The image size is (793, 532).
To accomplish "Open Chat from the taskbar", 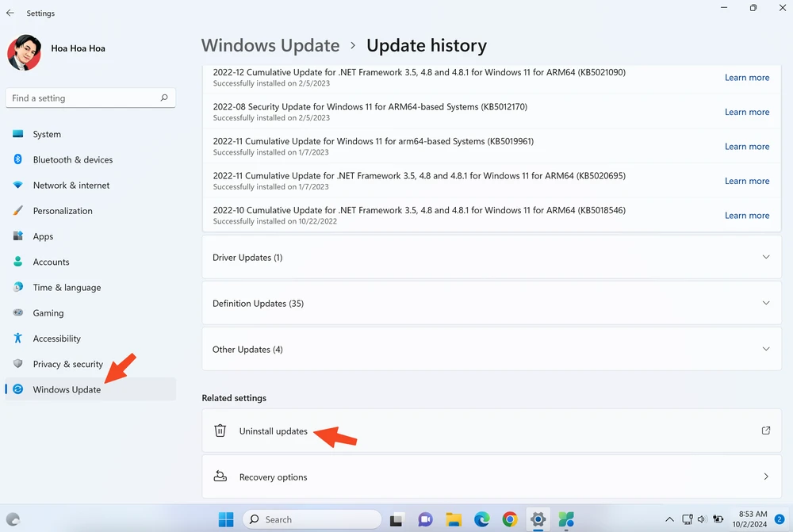I will [x=425, y=520].
